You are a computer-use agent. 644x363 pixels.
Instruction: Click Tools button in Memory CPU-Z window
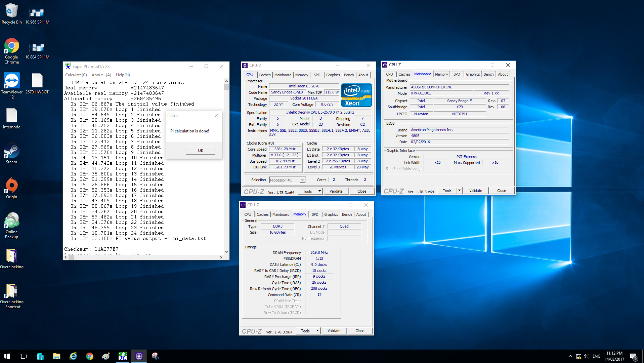[305, 331]
